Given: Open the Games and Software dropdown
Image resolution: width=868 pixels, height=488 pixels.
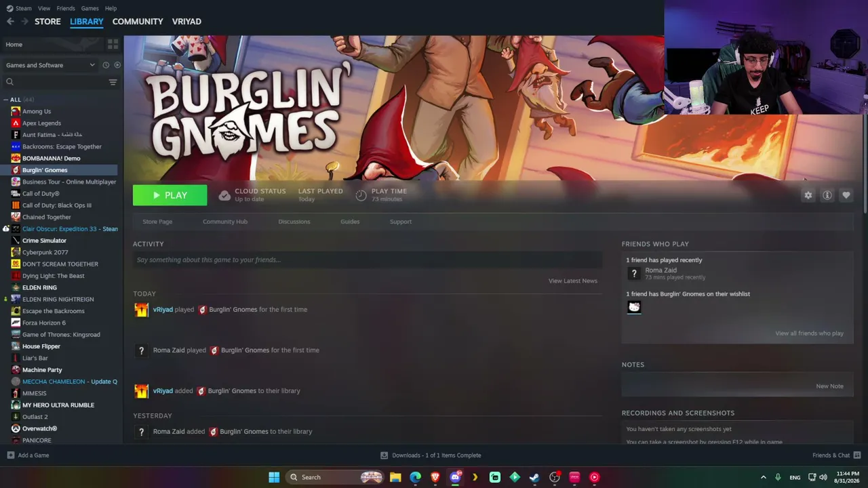Looking at the screenshot, I should [50, 65].
